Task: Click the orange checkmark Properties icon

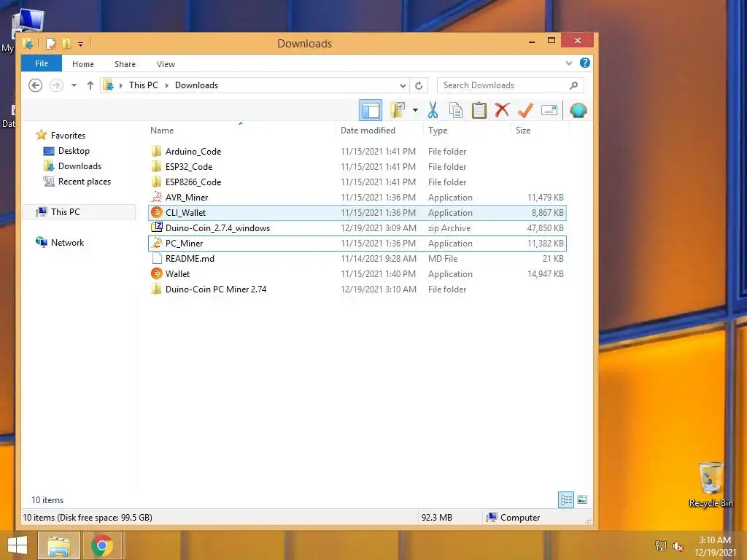Action: (525, 111)
